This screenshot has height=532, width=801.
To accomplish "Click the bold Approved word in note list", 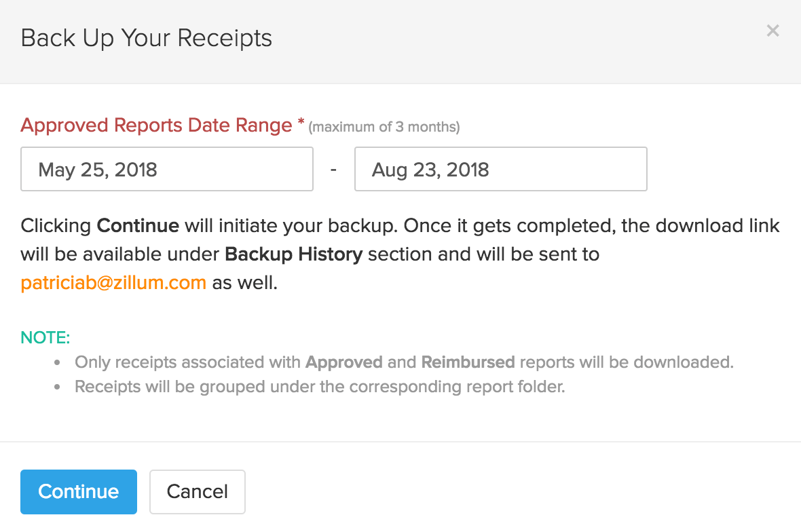I will coord(343,362).
